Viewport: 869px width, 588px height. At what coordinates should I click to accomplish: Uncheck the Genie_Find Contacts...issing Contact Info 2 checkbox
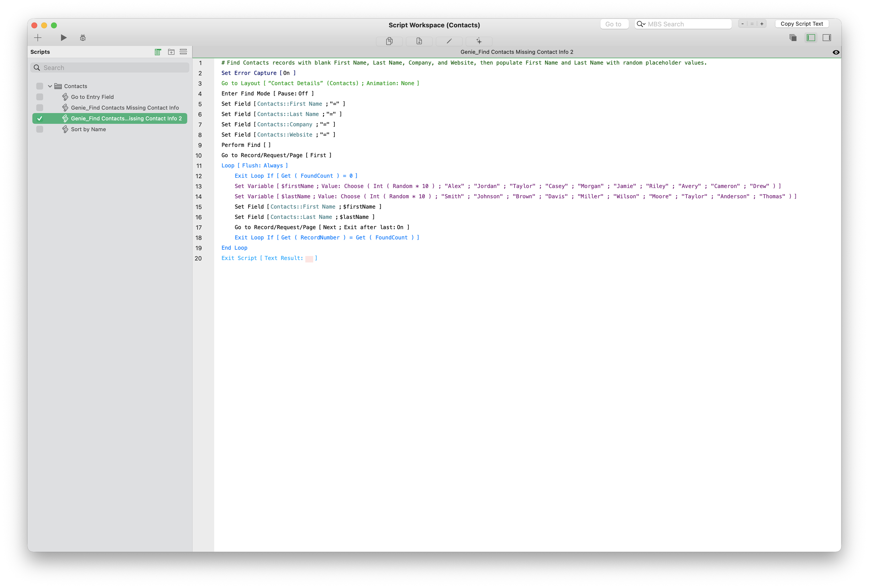[40, 119]
